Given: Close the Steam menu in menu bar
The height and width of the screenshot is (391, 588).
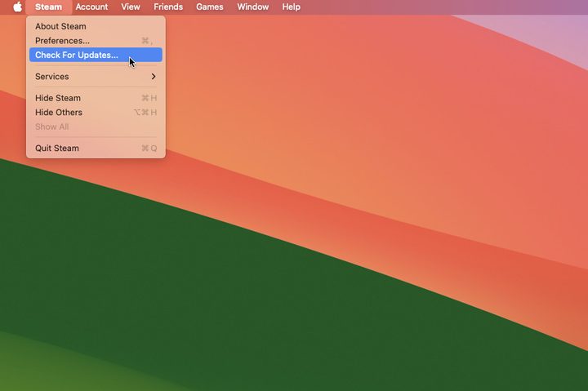Looking at the screenshot, I should pos(48,7).
